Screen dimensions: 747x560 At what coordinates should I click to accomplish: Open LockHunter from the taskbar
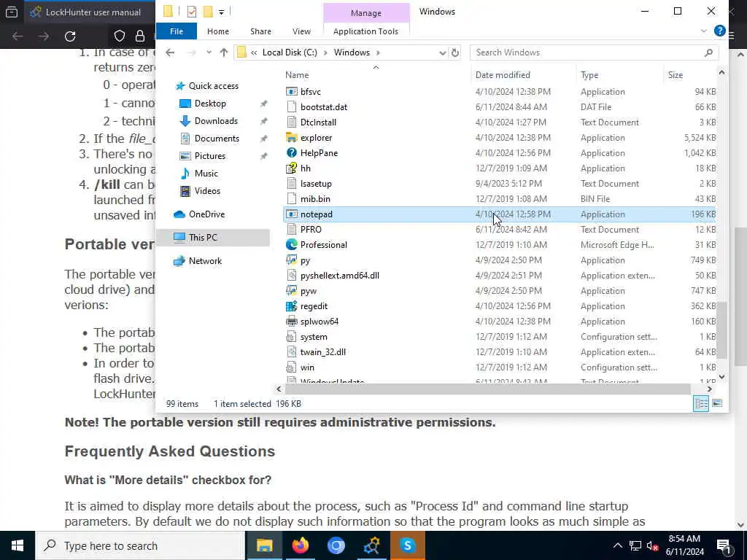(x=371, y=545)
